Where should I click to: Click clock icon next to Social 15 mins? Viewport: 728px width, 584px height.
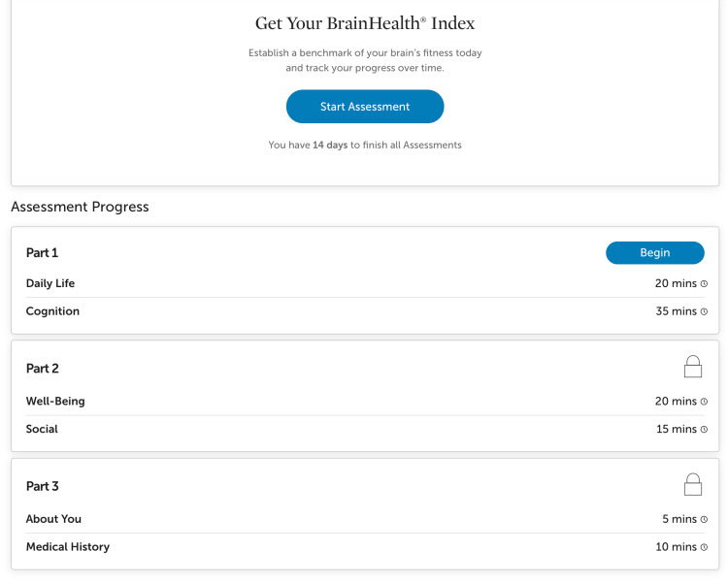704,430
